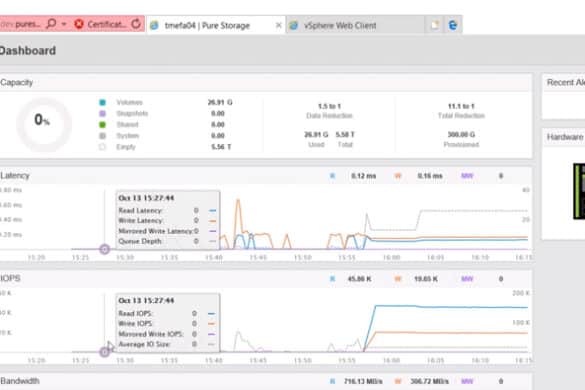
Task: Toggle the Bandwidth read (R) series indicator
Action: (332, 381)
